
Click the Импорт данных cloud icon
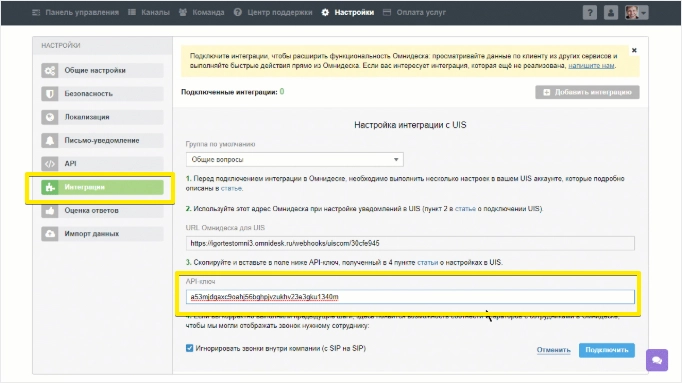coord(50,234)
